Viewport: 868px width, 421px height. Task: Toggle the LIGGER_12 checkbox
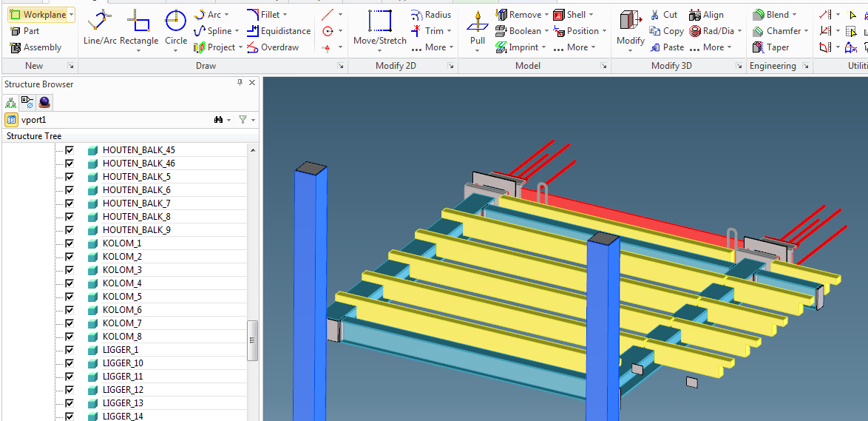point(69,389)
